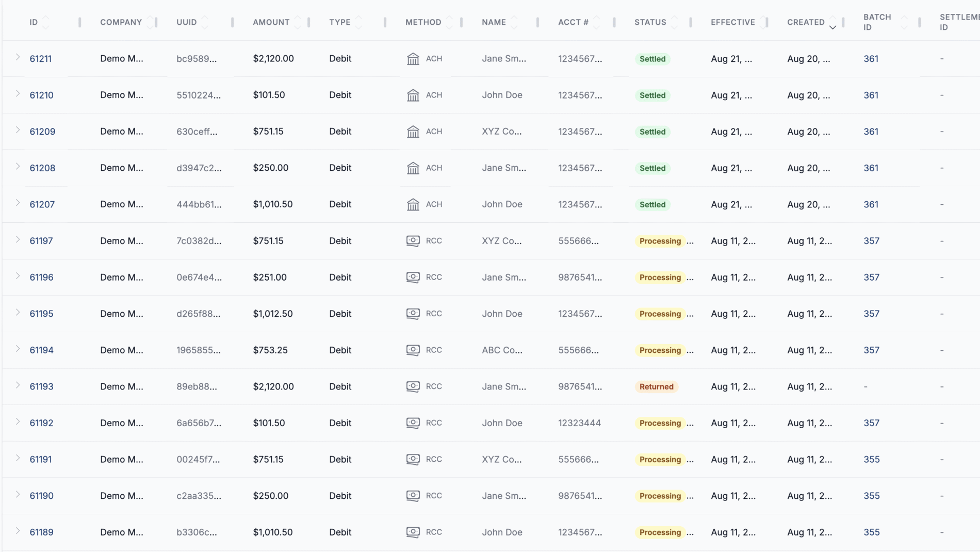Click the sort arrows on the NAME column
The height and width of the screenshot is (552, 980).
point(514,22)
